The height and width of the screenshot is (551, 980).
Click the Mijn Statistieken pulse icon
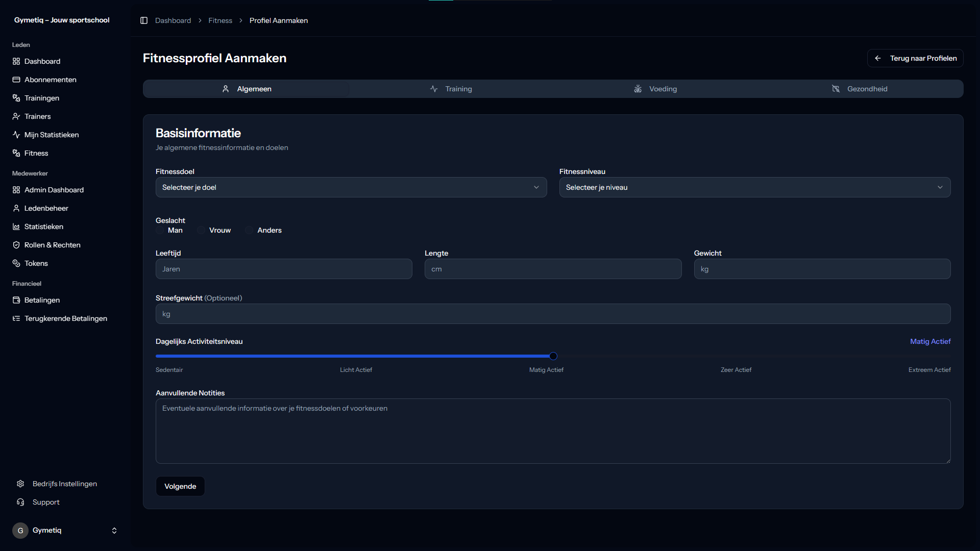16,135
